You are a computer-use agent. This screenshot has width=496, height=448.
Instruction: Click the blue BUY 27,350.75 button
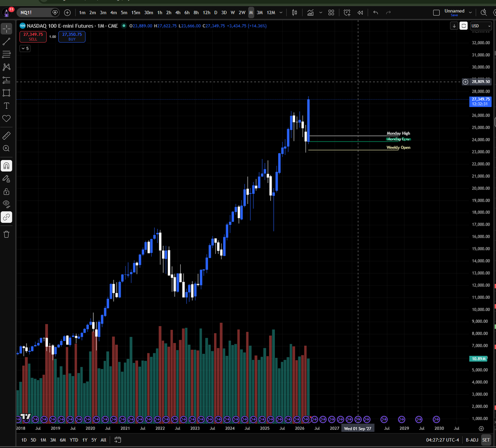(x=72, y=37)
